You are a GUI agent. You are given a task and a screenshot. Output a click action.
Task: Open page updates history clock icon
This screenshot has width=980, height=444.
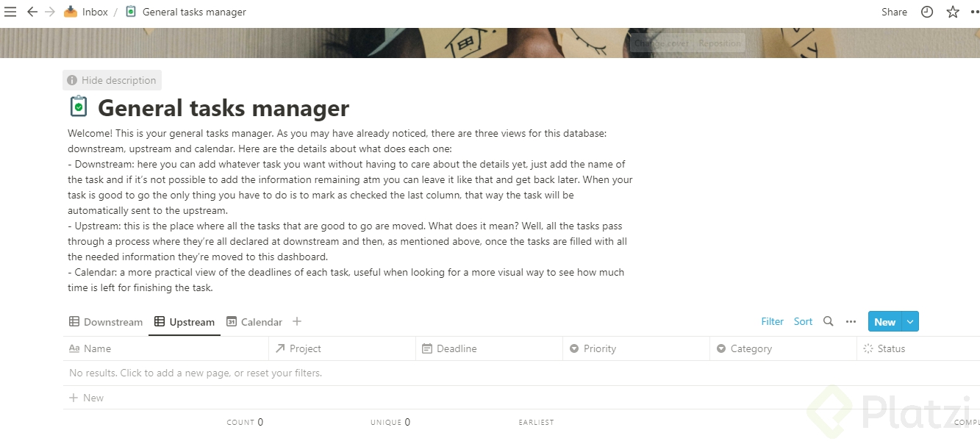927,12
